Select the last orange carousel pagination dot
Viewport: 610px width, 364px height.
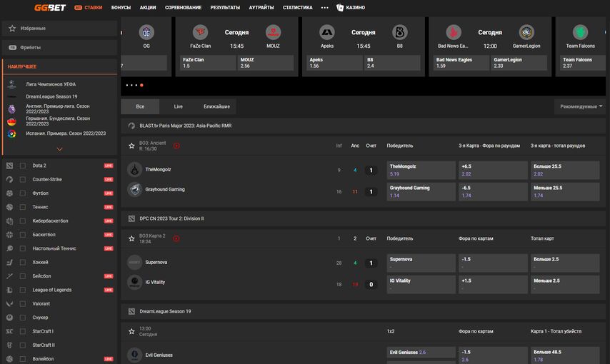click(141, 85)
